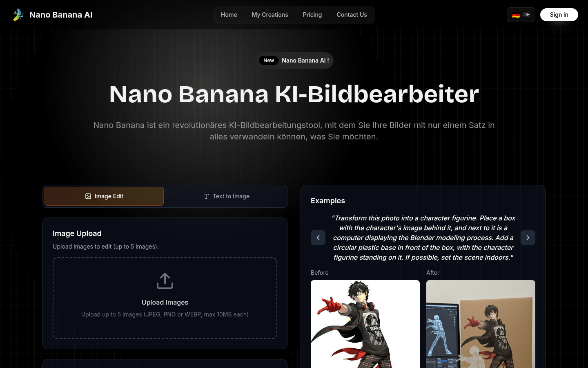588x368 pixels.
Task: Click the Sign in button
Action: (x=559, y=15)
